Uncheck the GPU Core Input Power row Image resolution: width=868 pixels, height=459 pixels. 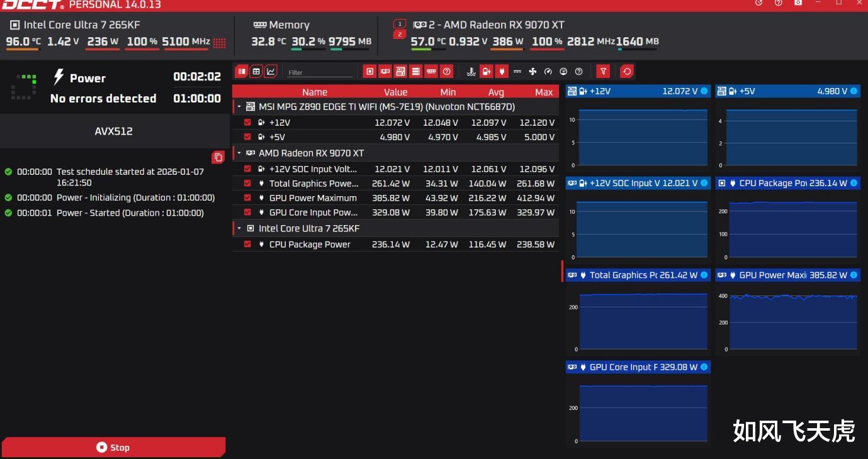pos(247,212)
